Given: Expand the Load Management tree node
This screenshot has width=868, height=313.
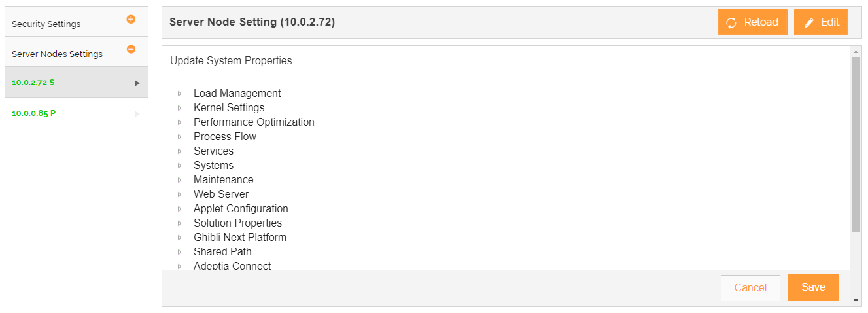Looking at the screenshot, I should pyautogui.click(x=179, y=94).
